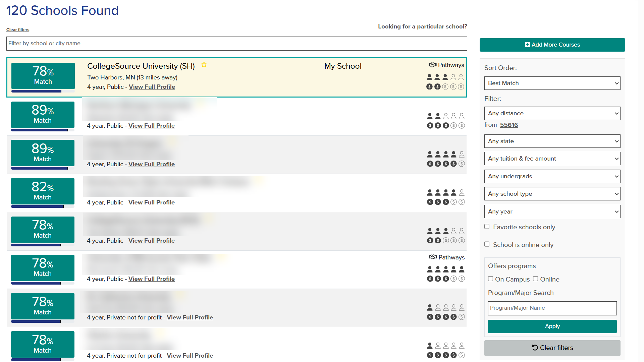View Full Profile of CollegeSource University
The height and width of the screenshot is (362, 644).
tap(152, 86)
